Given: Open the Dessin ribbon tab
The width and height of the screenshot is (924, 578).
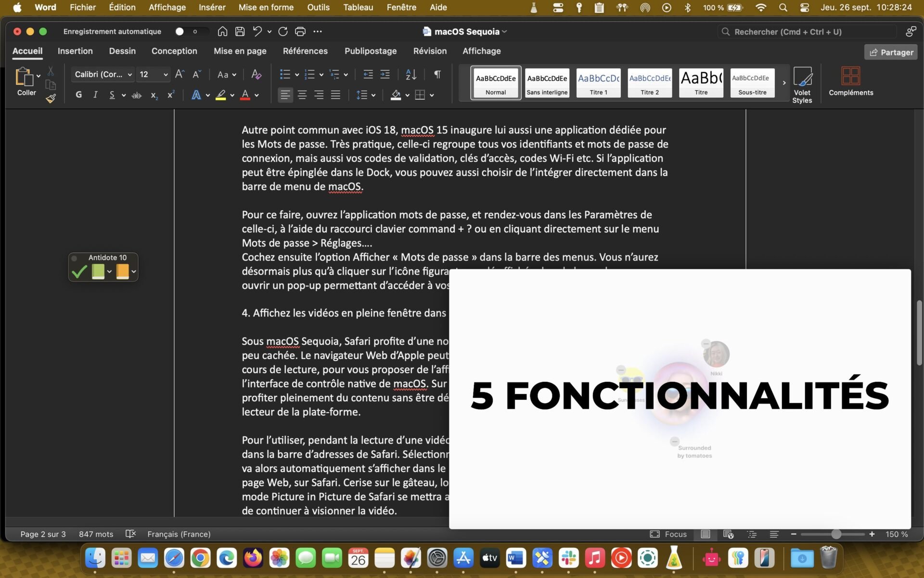Looking at the screenshot, I should [122, 51].
